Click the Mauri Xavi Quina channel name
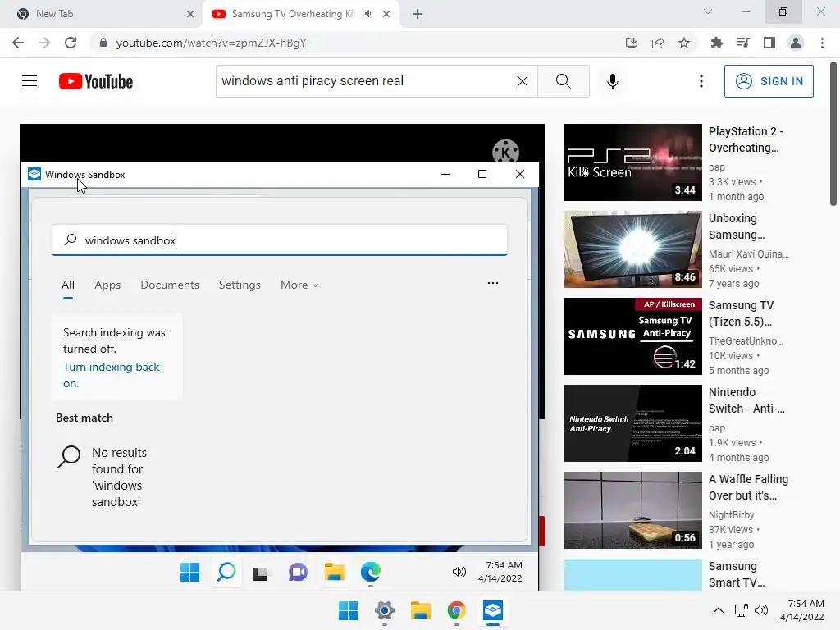The image size is (840, 630). [x=749, y=254]
